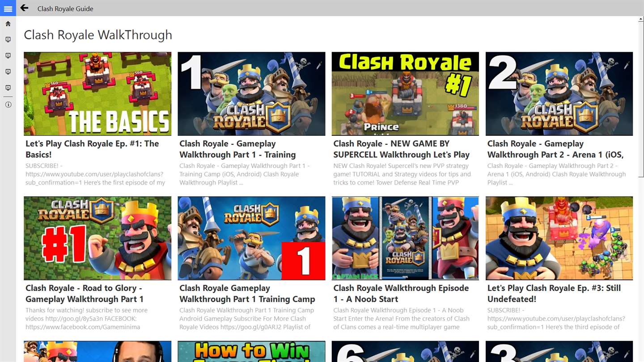
Task: Open the info/about icon in the sidebar
Action: pyautogui.click(x=8, y=105)
